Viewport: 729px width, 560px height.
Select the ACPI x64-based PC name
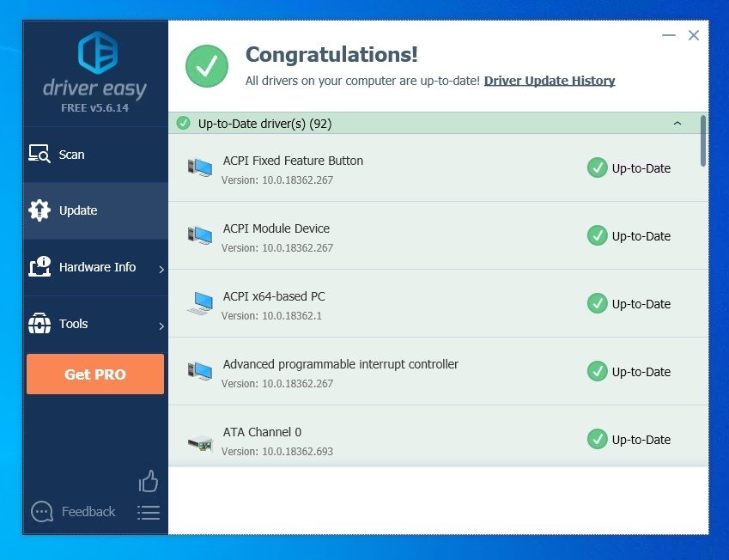point(274,296)
